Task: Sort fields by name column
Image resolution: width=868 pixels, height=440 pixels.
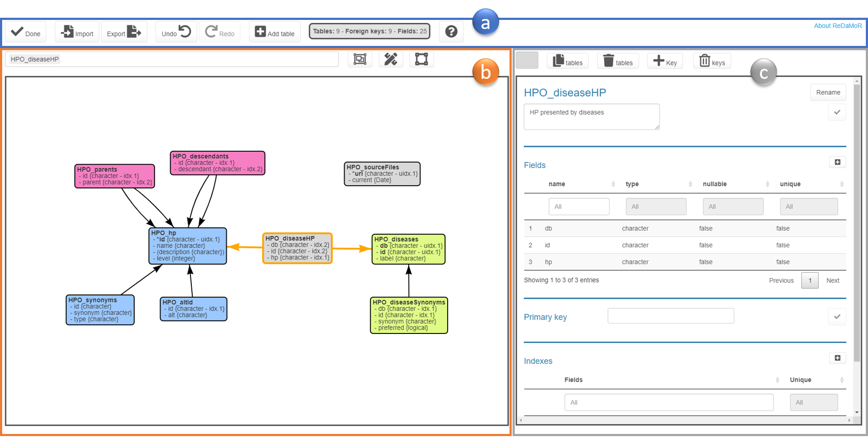Action: 582,184
